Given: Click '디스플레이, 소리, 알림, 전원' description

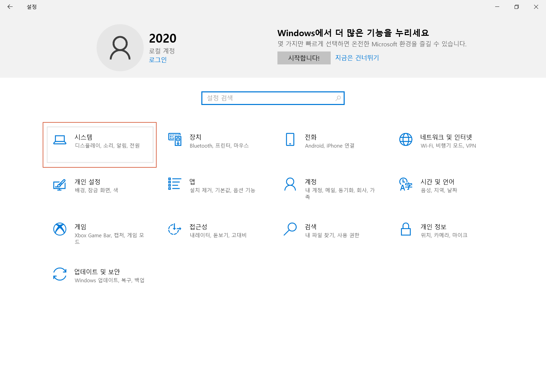Looking at the screenshot, I should [107, 146].
